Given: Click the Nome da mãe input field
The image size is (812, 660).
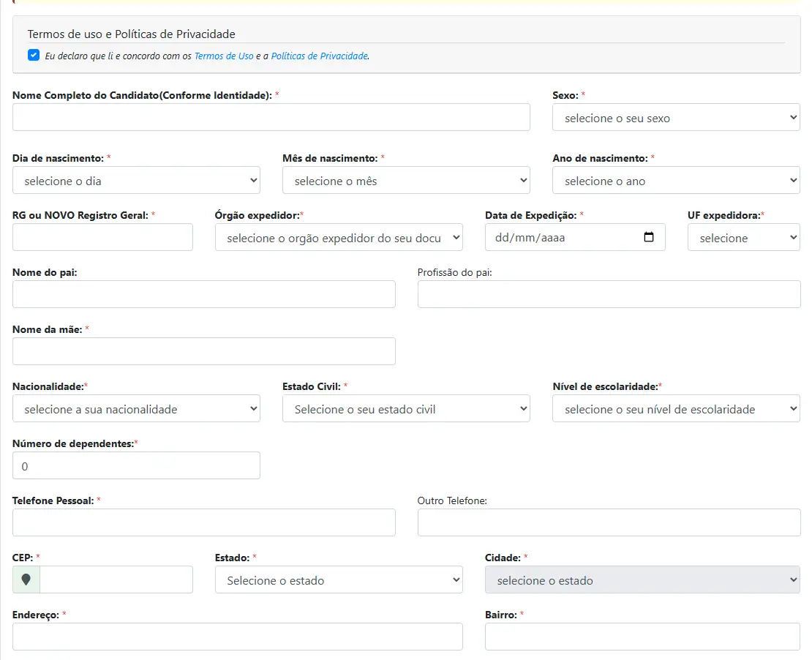Looking at the screenshot, I should pyautogui.click(x=203, y=351).
